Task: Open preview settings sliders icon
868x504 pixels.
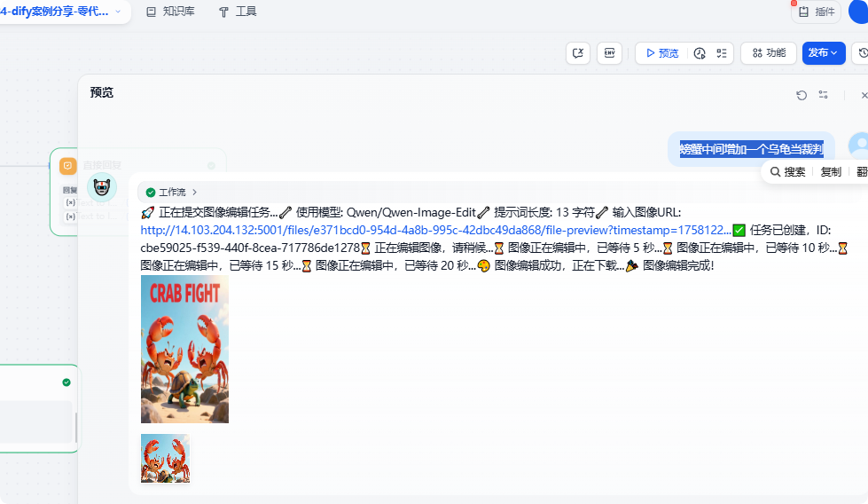Action: [823, 95]
